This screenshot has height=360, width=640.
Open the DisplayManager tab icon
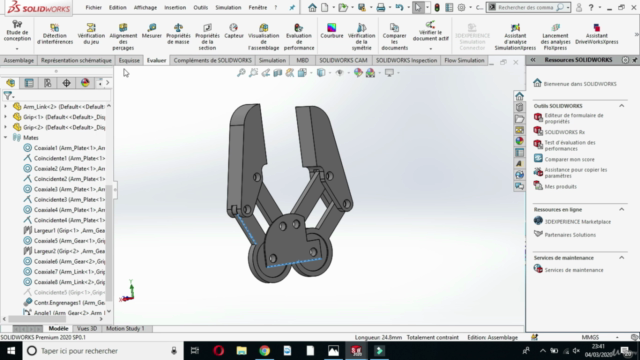coord(85,83)
